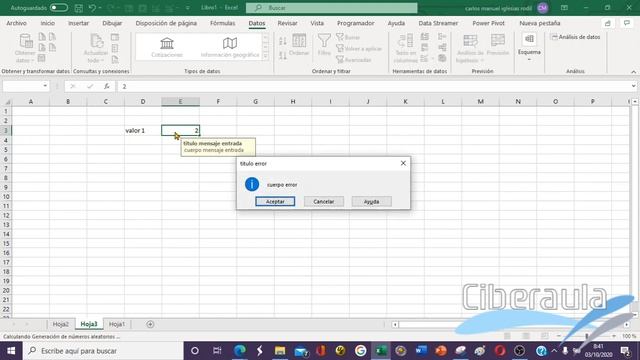Collapse the ribbon with the chevron
640x360 pixels.
pos(633,72)
